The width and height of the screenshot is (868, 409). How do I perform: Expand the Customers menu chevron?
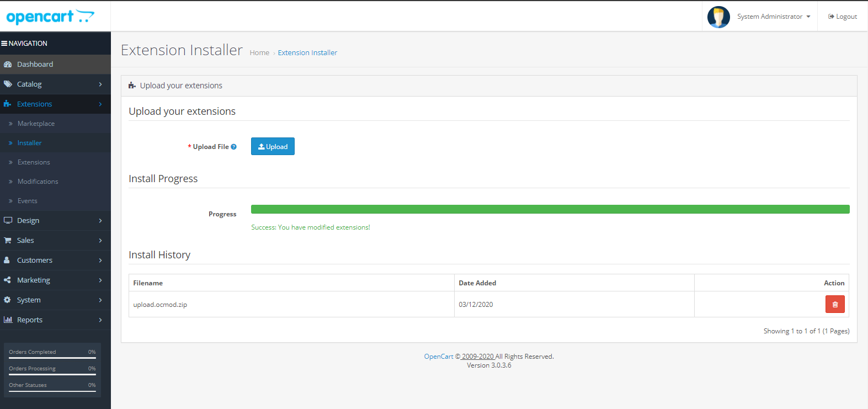pyautogui.click(x=100, y=261)
